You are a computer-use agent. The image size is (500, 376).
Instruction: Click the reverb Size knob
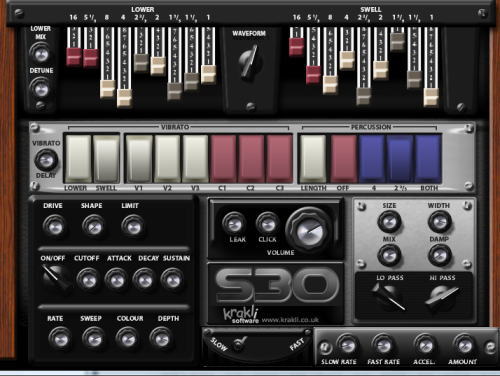pyautogui.click(x=389, y=221)
